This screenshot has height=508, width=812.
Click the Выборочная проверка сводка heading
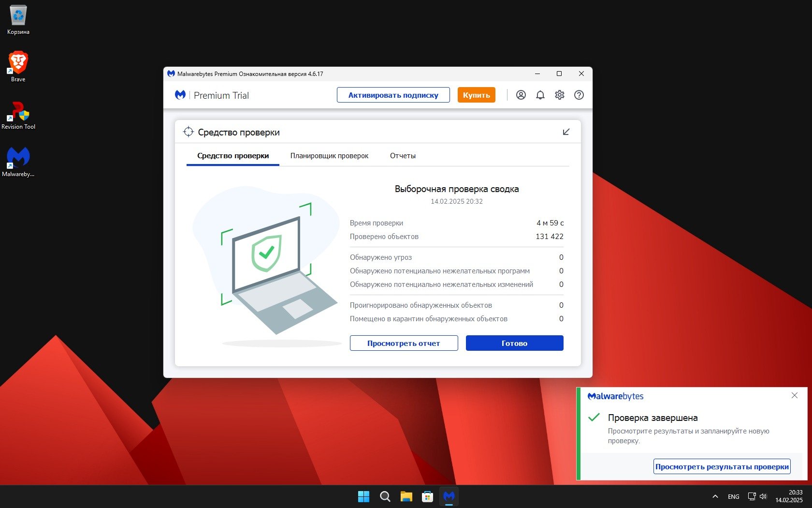point(457,189)
